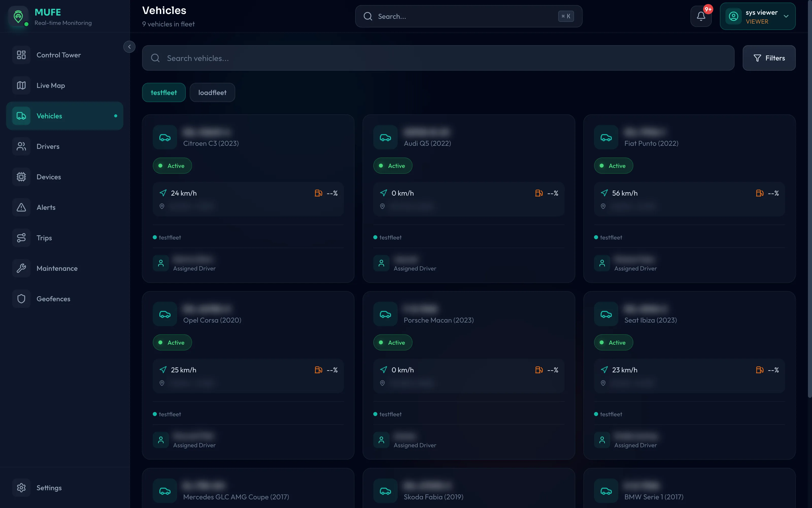Click the Settings gear icon
The image size is (812, 508).
[x=22, y=487]
